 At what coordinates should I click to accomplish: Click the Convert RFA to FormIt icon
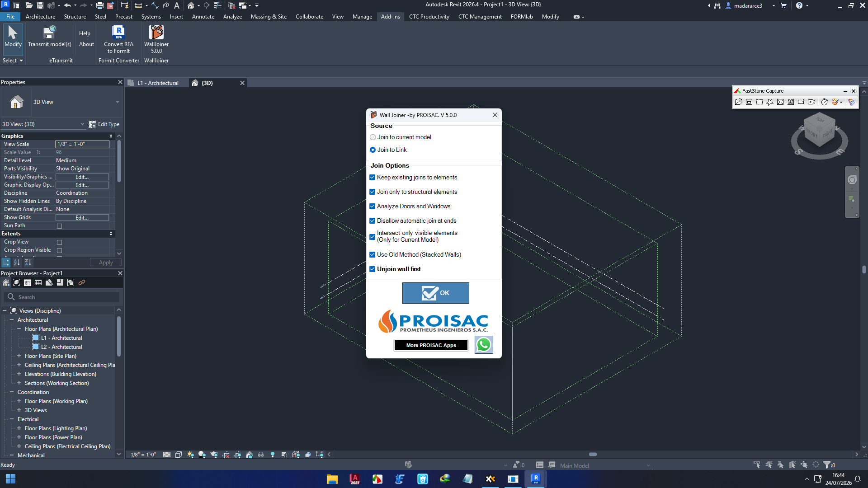pyautogui.click(x=118, y=32)
